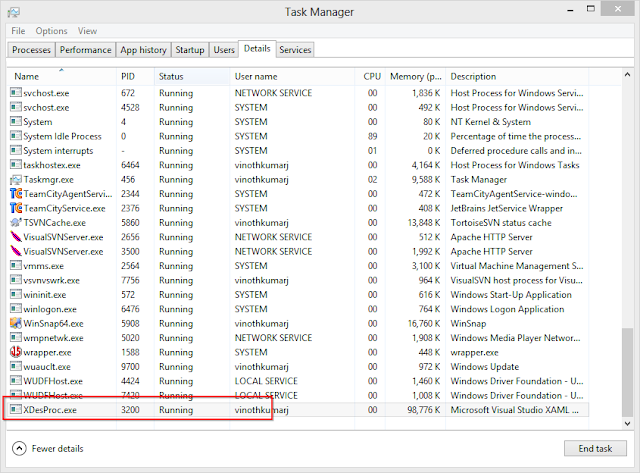Click the vsvnvswrk.exe icon
640x473 pixels.
[16, 280]
